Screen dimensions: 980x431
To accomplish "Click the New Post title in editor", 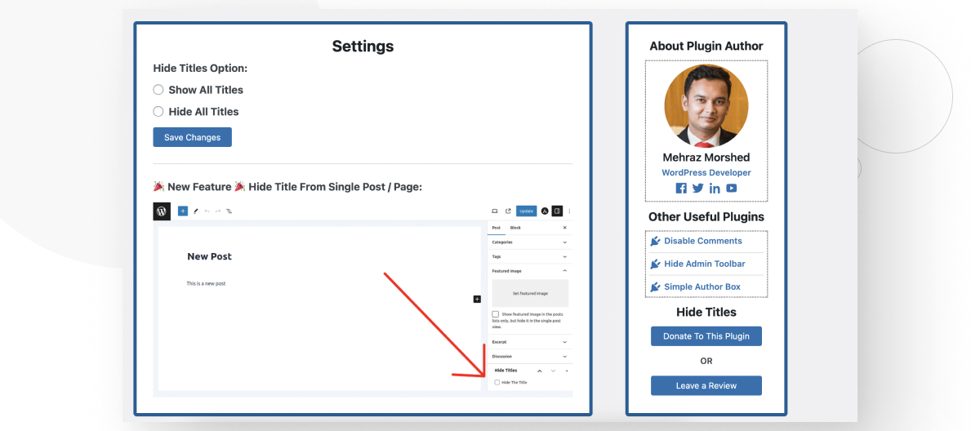I will click(x=210, y=256).
